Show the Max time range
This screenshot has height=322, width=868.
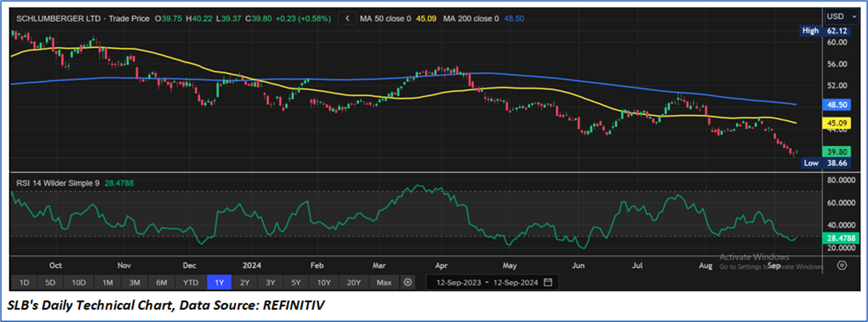tap(383, 282)
